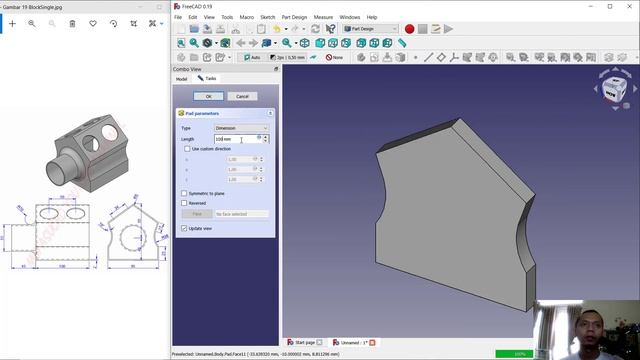Open the Tools menu

(227, 17)
